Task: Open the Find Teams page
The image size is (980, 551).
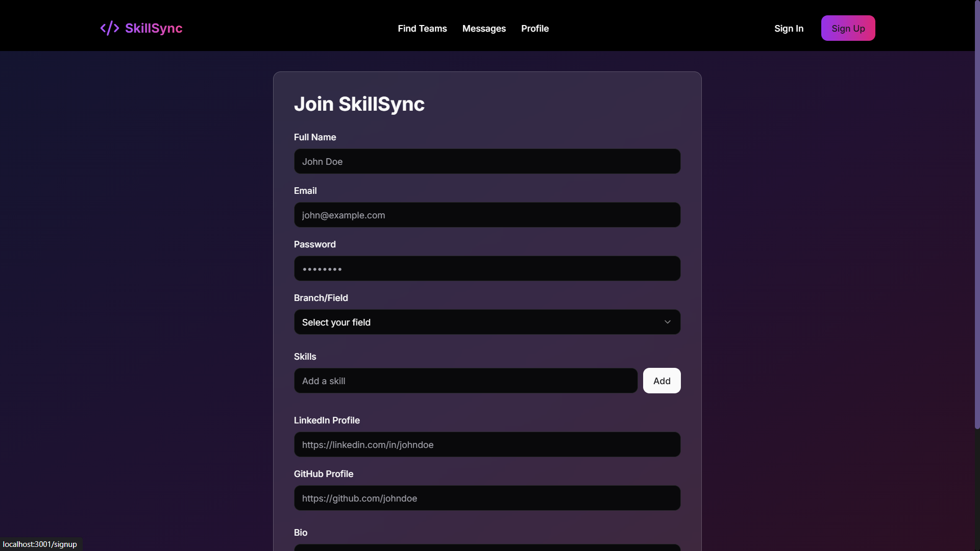Action: pos(422,29)
